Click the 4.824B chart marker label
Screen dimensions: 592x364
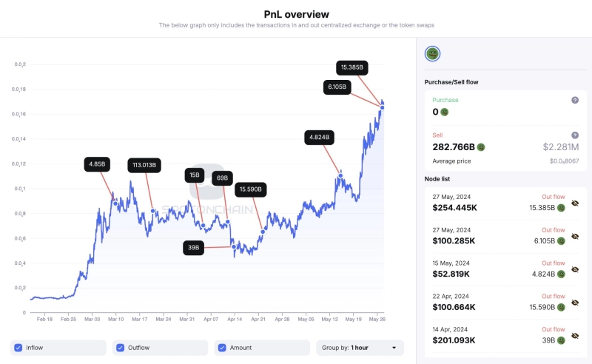tap(320, 137)
